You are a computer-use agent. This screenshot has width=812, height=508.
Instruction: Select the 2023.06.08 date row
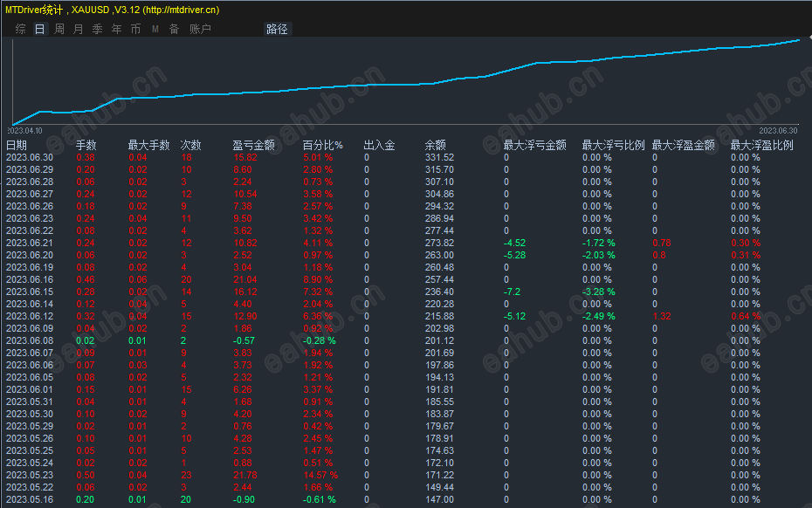(x=30, y=340)
